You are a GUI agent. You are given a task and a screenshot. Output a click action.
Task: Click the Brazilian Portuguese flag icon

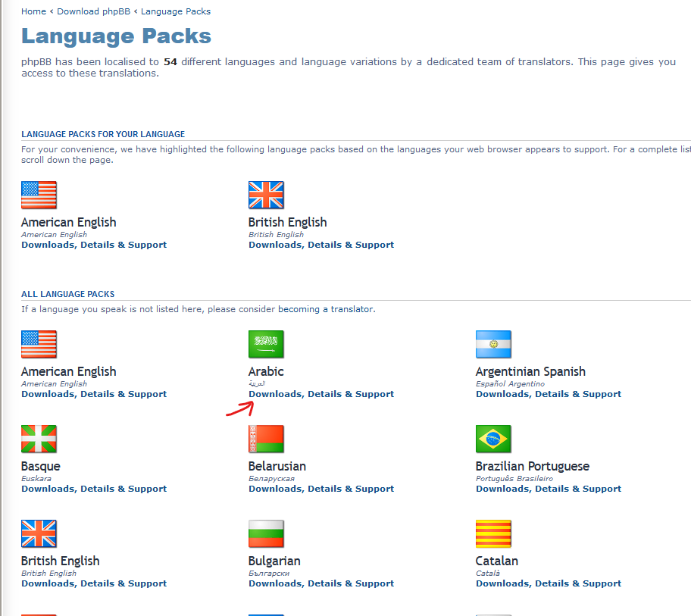[493, 439]
